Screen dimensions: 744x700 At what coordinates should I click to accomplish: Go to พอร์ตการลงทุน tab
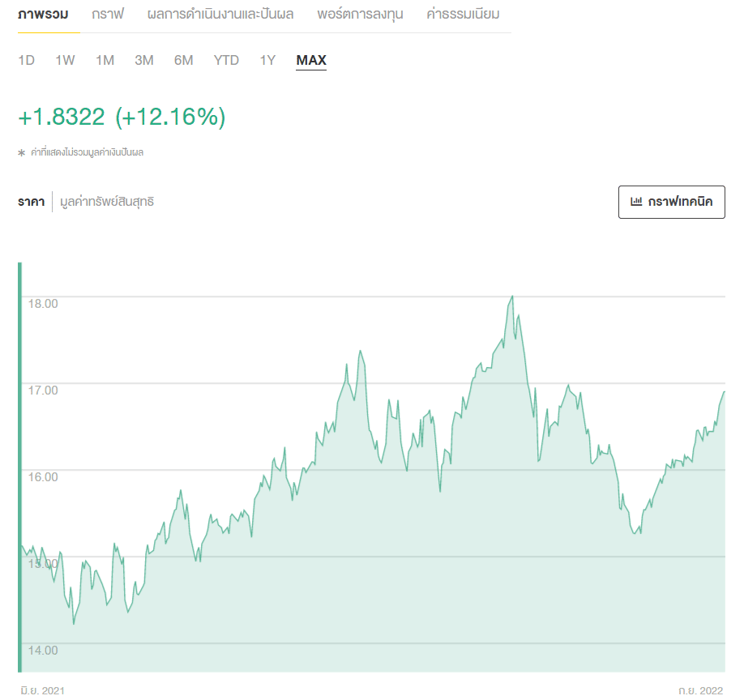(360, 15)
